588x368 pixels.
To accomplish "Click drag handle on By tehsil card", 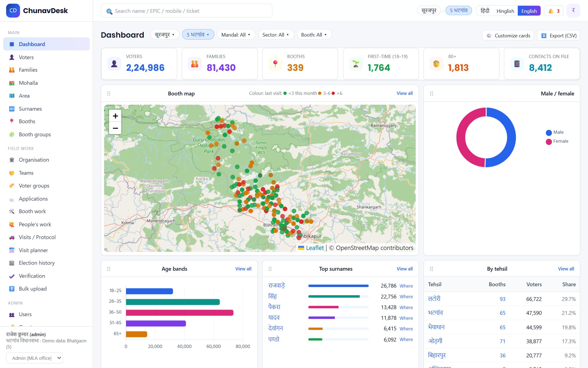I will pos(431,269).
